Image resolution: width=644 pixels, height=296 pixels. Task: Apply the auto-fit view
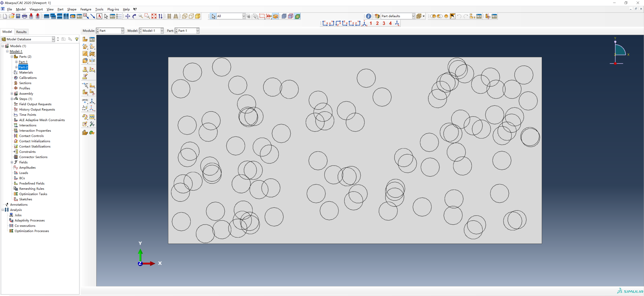pos(154,16)
